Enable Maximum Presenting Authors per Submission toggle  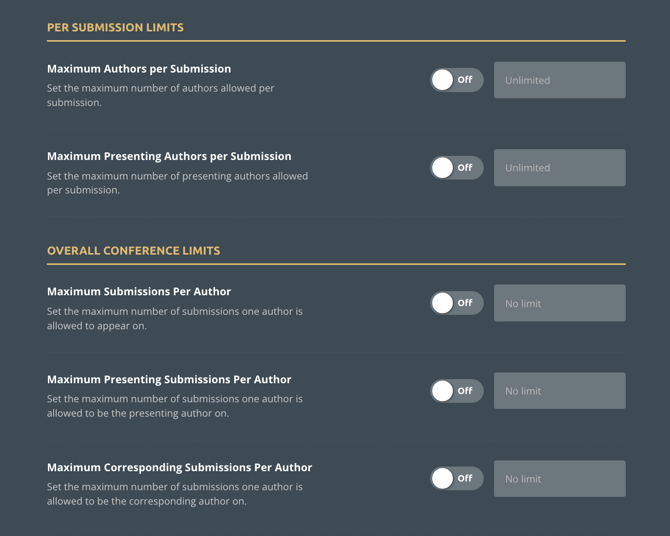click(x=457, y=168)
